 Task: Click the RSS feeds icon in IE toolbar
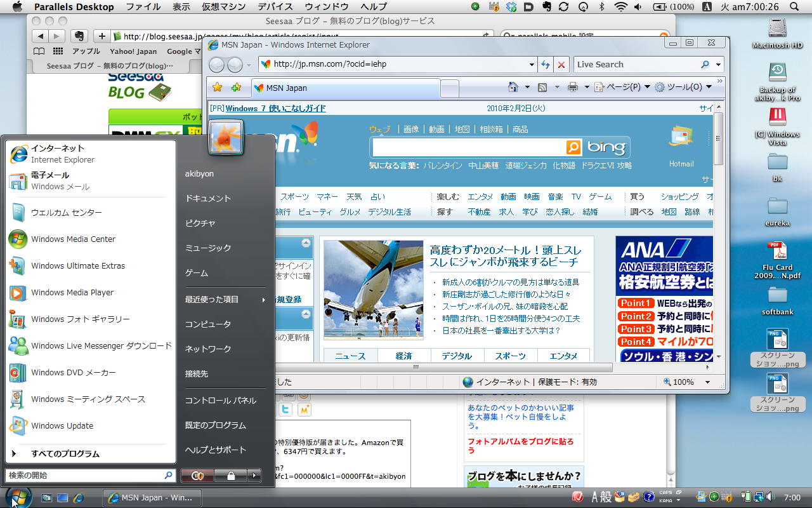click(542, 87)
